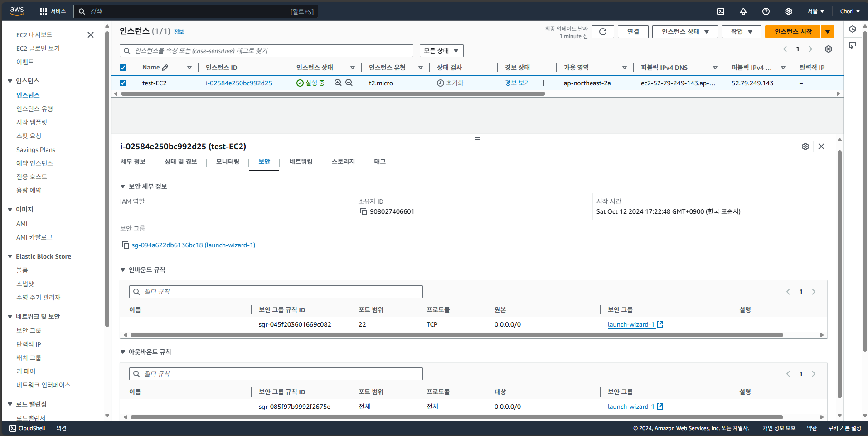868x436 pixels.
Task: Collapse the Elastic Block Store nav group
Action: point(10,257)
